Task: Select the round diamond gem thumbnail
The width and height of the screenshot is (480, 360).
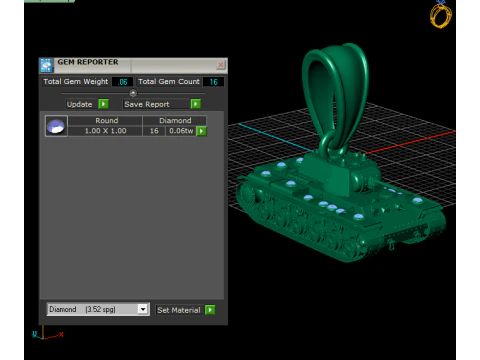Action: (x=56, y=126)
